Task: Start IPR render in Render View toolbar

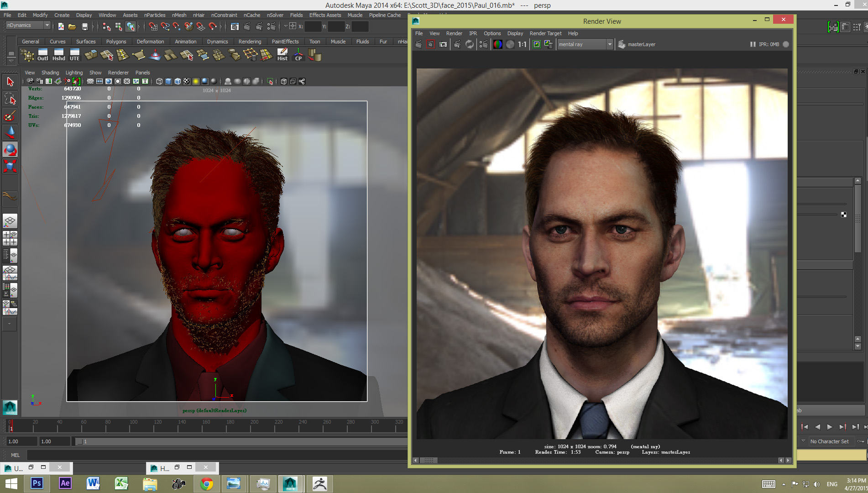Action: pyautogui.click(x=457, y=44)
